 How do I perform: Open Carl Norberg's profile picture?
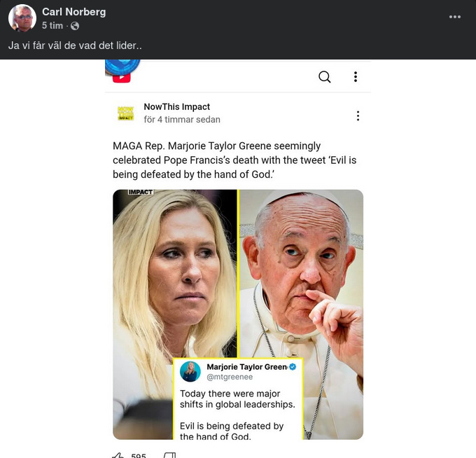tap(22, 18)
